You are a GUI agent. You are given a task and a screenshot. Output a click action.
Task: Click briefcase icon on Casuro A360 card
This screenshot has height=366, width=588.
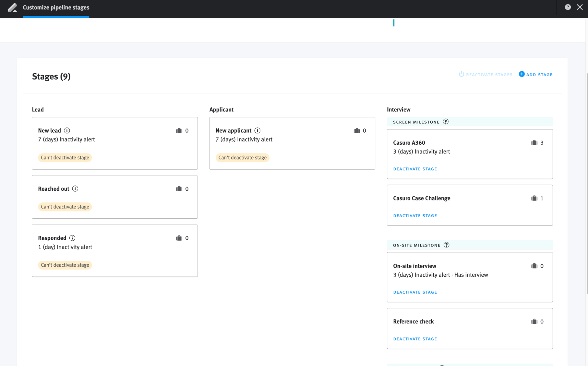coord(534,143)
